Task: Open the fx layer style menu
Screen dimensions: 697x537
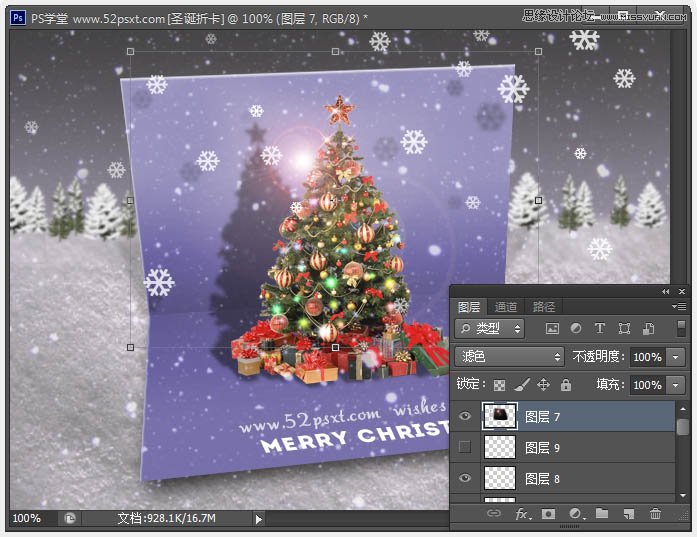Action: (522, 514)
